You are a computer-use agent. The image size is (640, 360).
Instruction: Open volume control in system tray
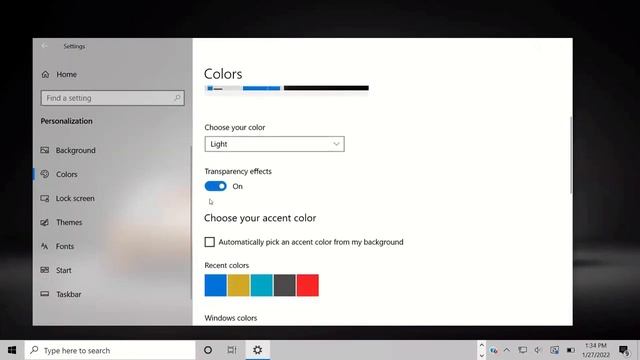538,350
